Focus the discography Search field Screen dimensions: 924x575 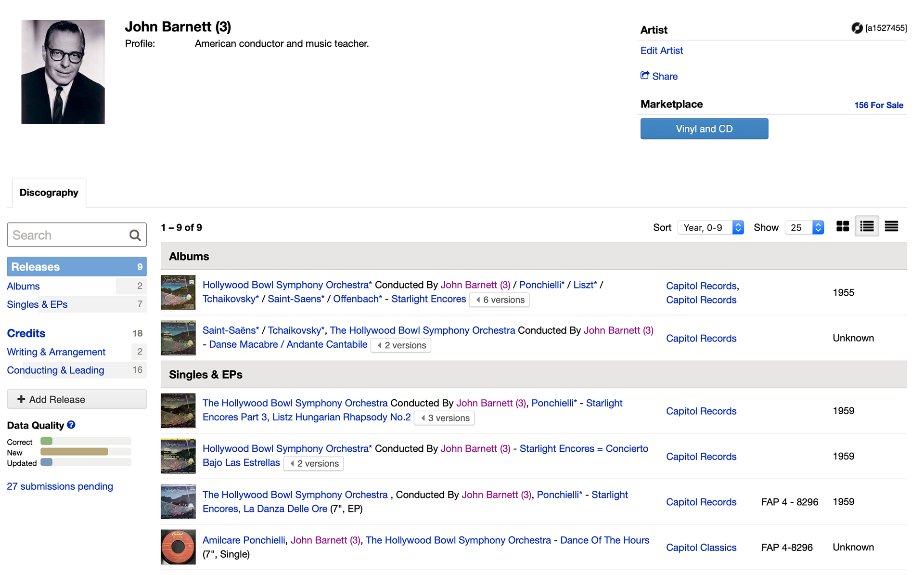pyautogui.click(x=77, y=235)
